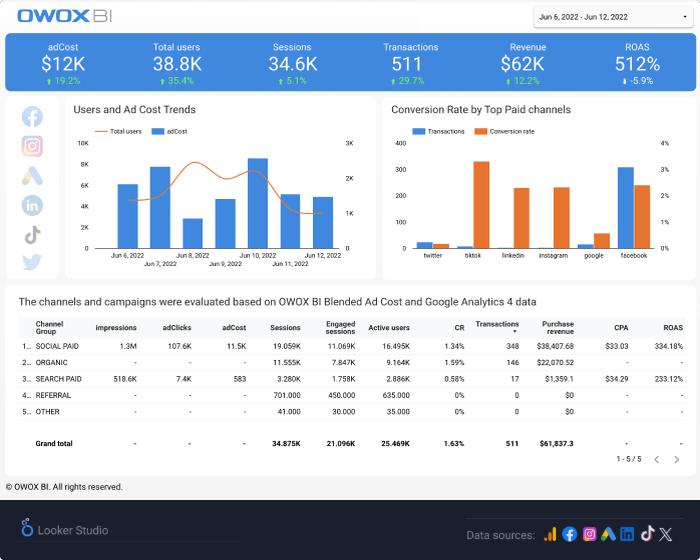The height and width of the screenshot is (560, 700).
Task: Sort table by Transactions column header
Action: click(497, 326)
